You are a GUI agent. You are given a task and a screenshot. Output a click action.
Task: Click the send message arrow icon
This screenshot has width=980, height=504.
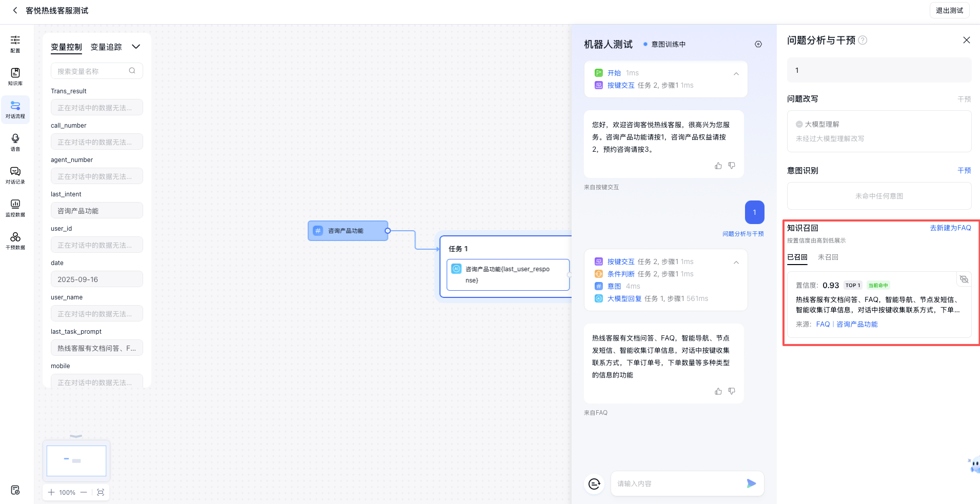point(751,483)
